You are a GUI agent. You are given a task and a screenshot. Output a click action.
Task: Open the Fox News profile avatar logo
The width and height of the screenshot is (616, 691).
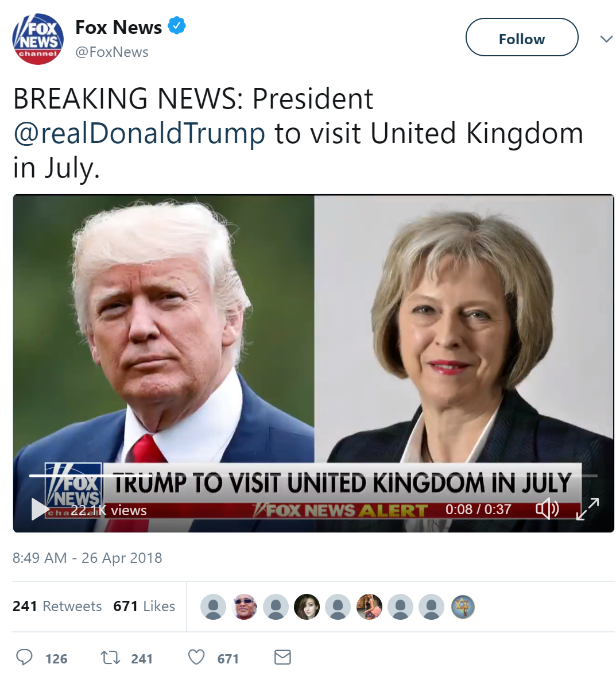[x=38, y=39]
